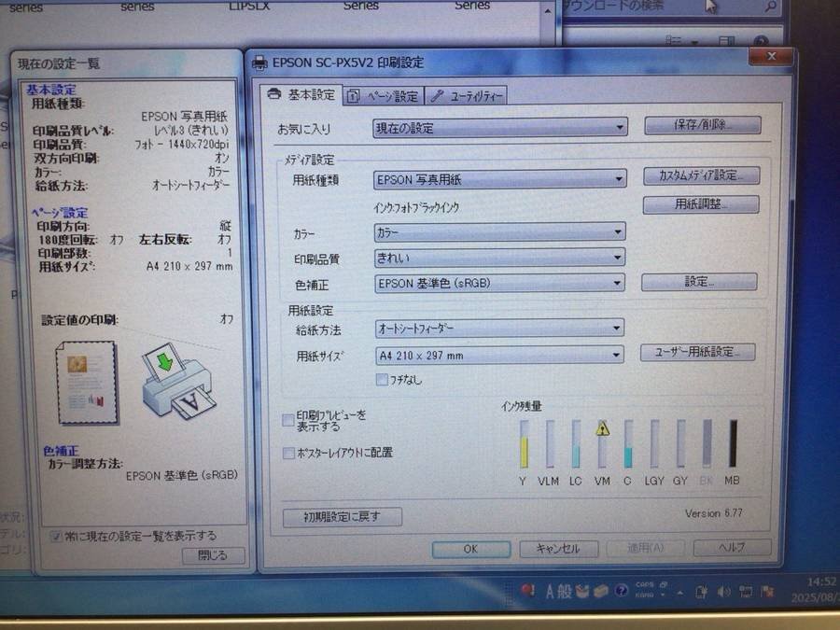
Task: Click 'レベル3 (きれい)' in the settings list
Action: 191,131
